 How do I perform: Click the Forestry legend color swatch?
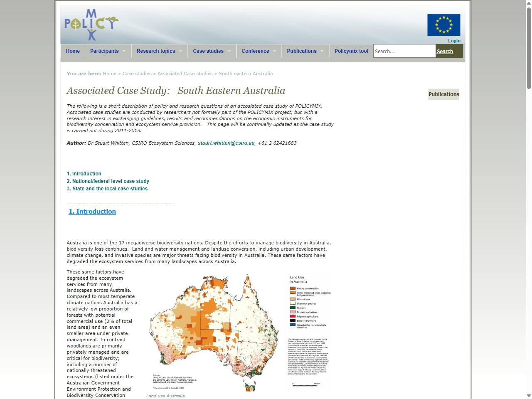pos(293,308)
